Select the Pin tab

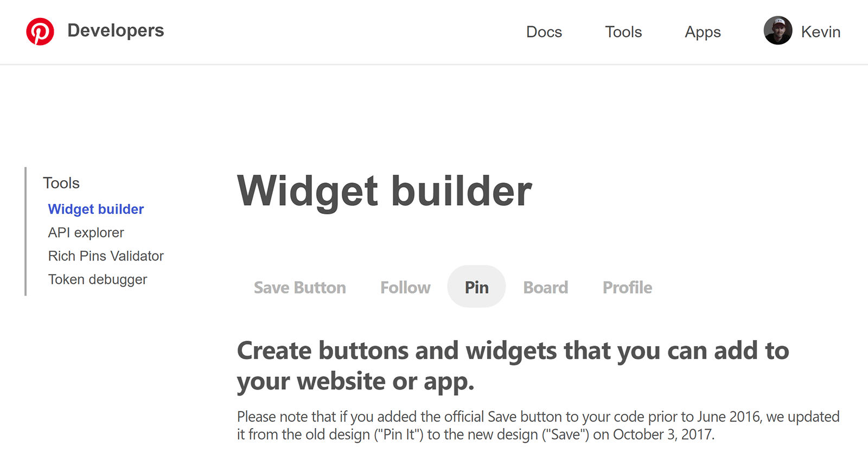click(476, 287)
